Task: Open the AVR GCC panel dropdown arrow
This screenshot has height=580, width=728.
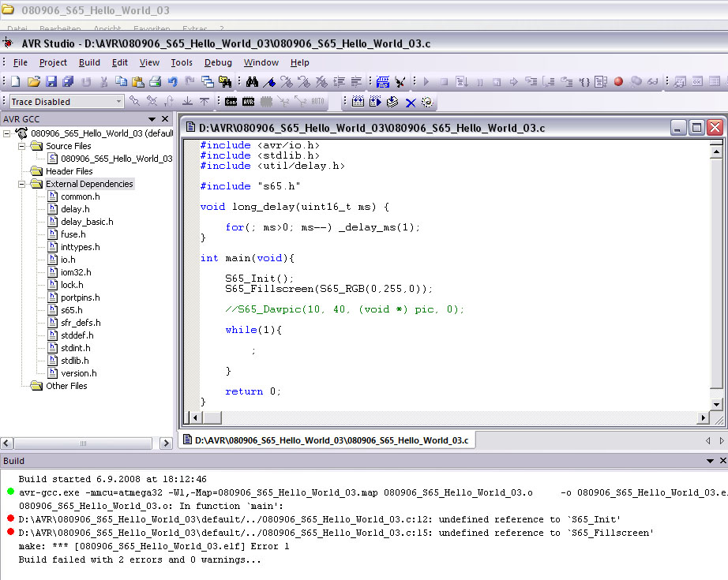Action: tap(152, 119)
